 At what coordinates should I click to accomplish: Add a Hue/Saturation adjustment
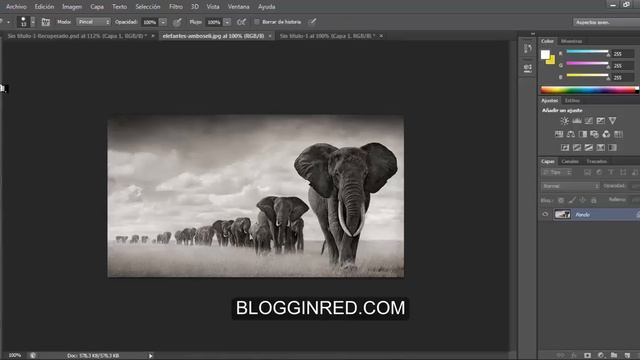point(559,134)
